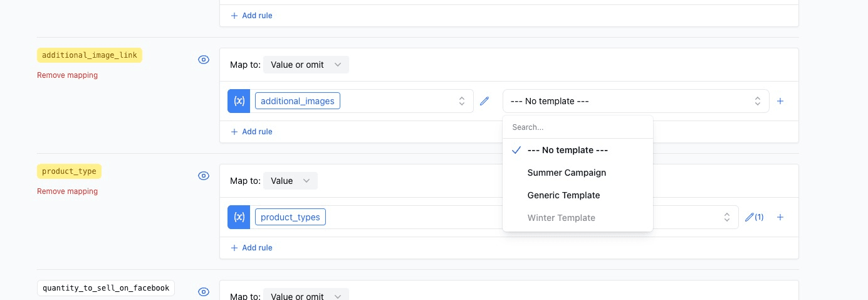Click the variable icon beside additional_images
This screenshot has width=868, height=300.
tap(239, 101)
